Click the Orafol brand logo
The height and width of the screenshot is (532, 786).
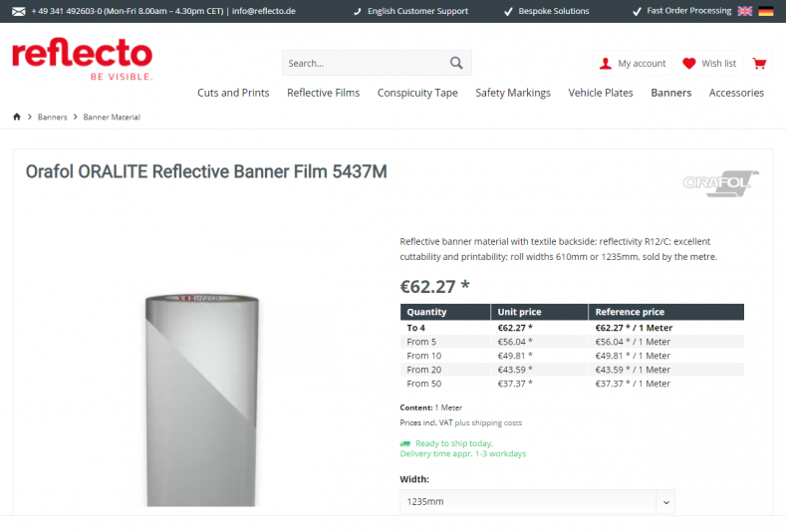tap(721, 183)
